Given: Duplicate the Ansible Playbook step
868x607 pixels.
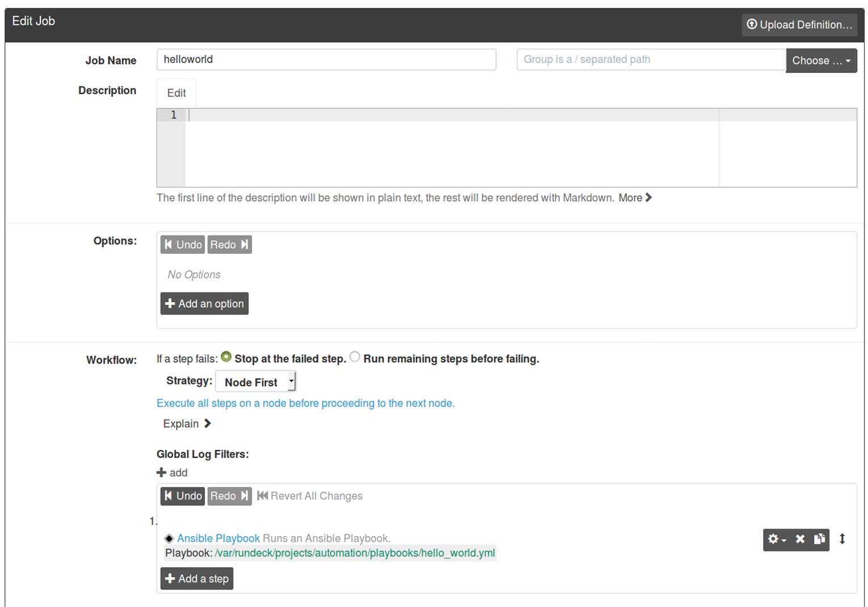Looking at the screenshot, I should [819, 539].
